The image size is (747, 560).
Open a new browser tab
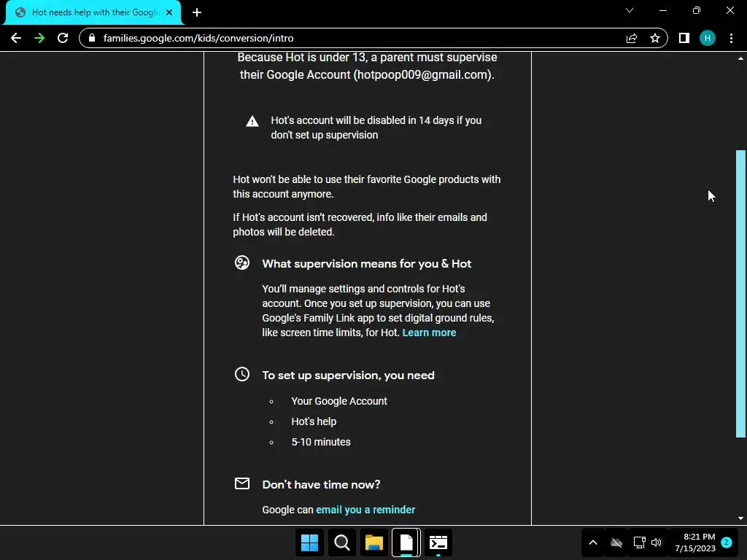click(x=197, y=12)
